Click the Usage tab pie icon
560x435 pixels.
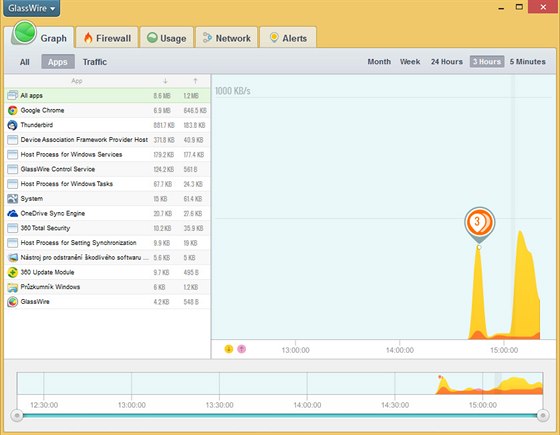point(152,38)
